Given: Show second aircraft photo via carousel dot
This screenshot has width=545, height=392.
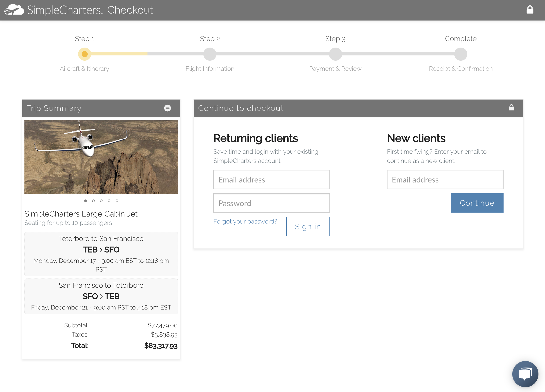Looking at the screenshot, I should pyautogui.click(x=93, y=201).
